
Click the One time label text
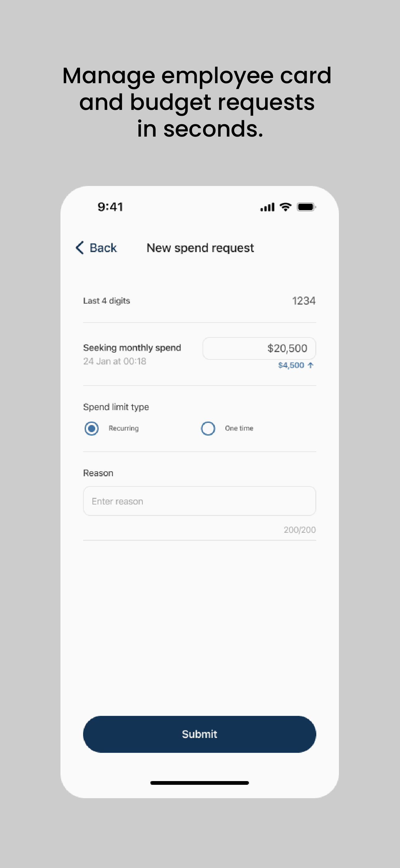239,428
